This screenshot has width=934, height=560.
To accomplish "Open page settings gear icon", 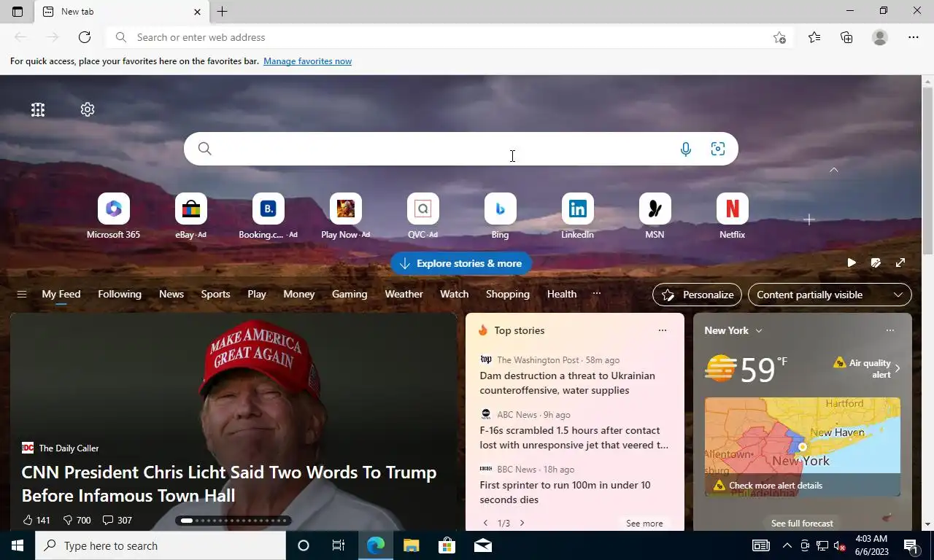I will click(88, 109).
